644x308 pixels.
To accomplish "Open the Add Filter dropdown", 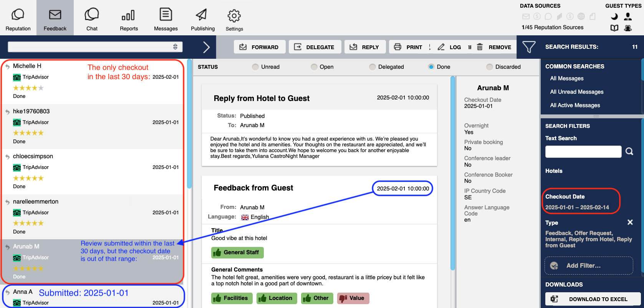I will (589, 266).
